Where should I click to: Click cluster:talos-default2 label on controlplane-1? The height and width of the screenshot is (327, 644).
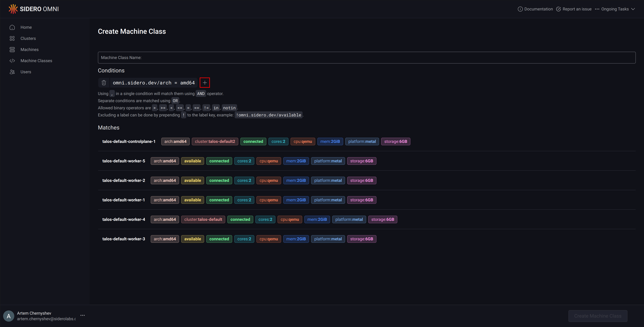tap(215, 141)
